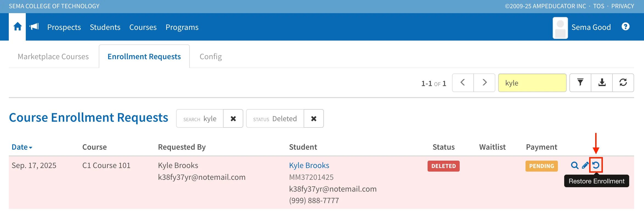Click the DELETED status badge
The width and height of the screenshot is (644, 216).
(x=444, y=166)
